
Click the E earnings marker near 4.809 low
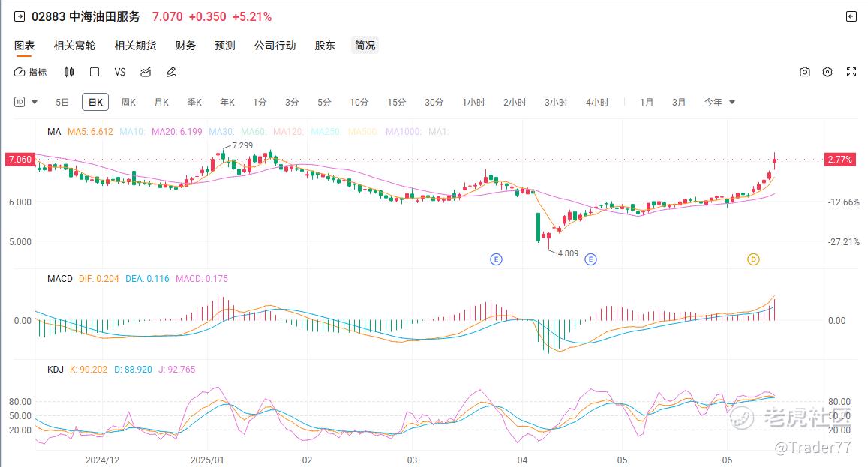[x=590, y=259]
